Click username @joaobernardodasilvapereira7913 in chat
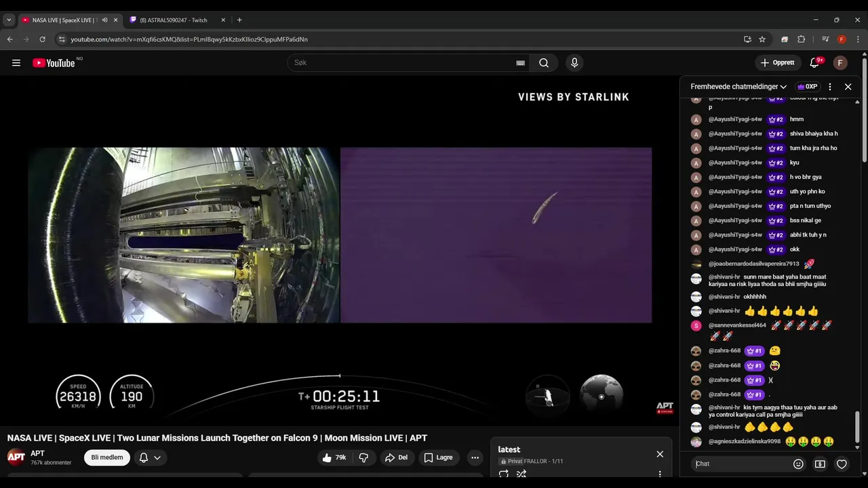The width and height of the screenshot is (868, 488). (754, 264)
